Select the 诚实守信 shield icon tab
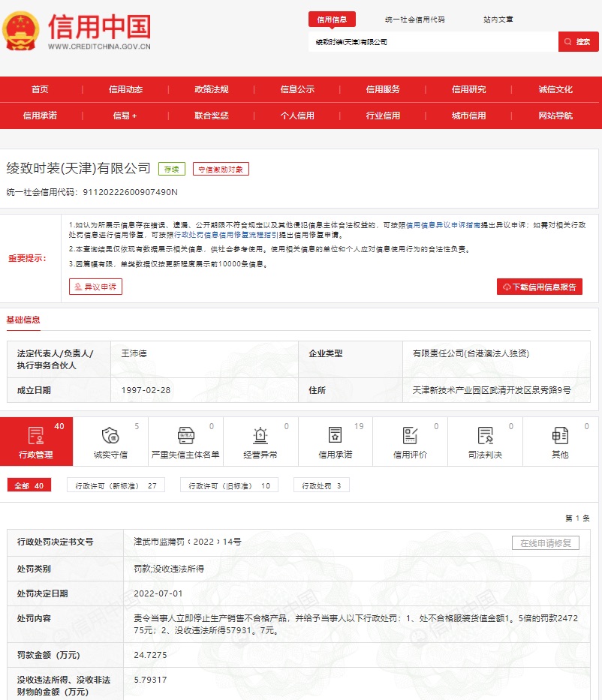 click(x=110, y=441)
